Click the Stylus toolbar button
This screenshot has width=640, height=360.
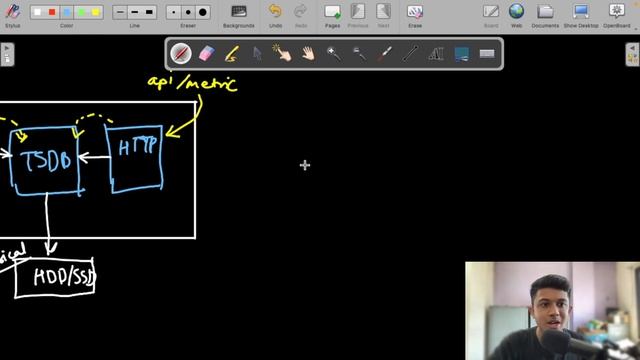point(13,16)
